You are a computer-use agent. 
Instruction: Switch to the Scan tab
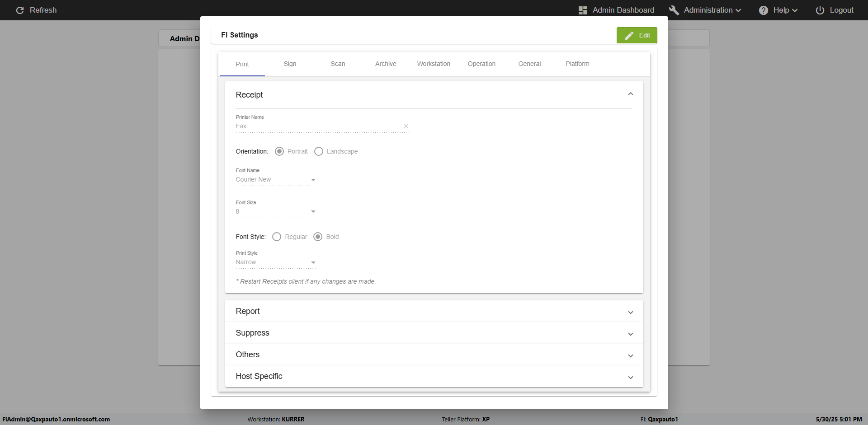338,64
